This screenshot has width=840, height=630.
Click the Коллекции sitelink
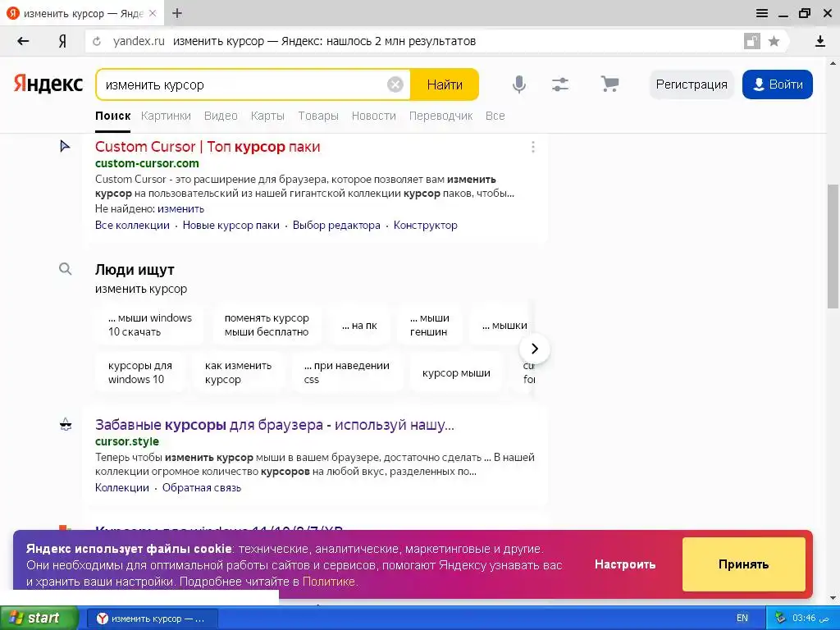[x=122, y=487]
